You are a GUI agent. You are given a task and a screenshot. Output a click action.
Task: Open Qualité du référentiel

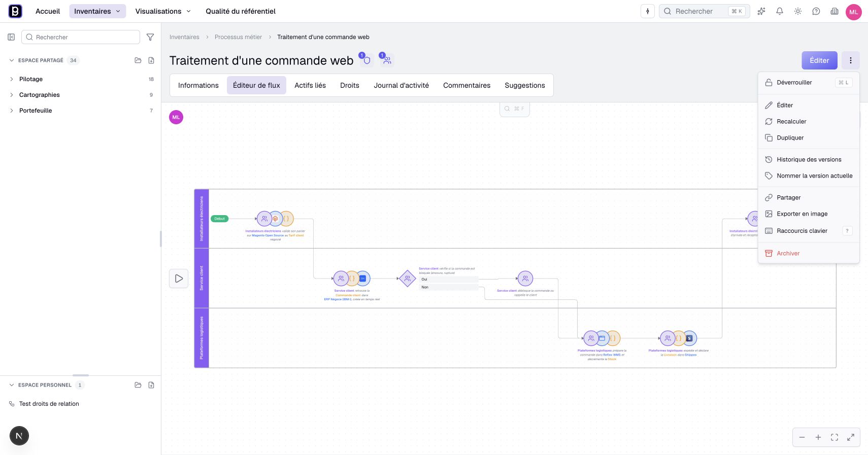[x=241, y=11]
